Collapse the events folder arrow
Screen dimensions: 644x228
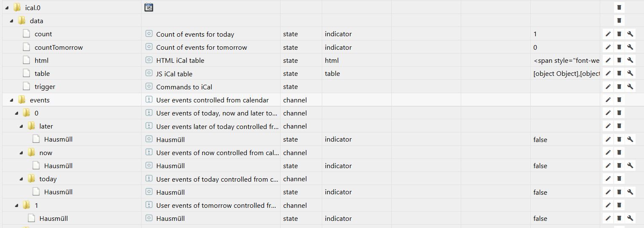pyautogui.click(x=11, y=100)
